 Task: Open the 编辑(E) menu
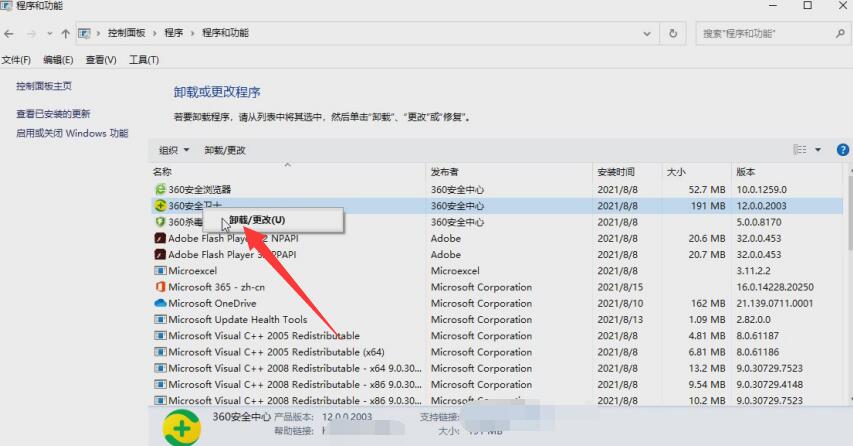(58, 60)
